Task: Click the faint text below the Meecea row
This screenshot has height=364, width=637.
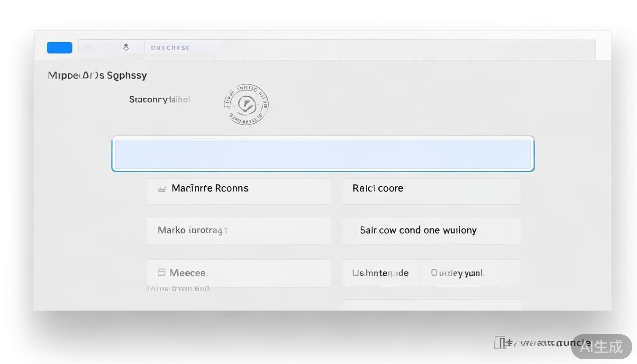Action: [179, 288]
